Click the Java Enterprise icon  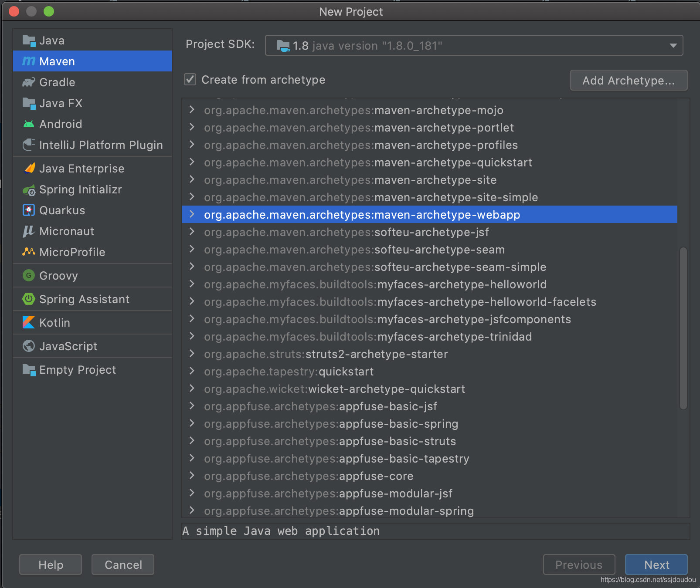point(29,168)
